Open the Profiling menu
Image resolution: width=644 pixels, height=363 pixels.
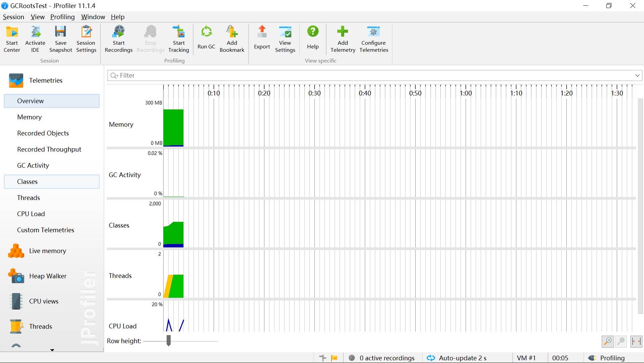point(62,17)
